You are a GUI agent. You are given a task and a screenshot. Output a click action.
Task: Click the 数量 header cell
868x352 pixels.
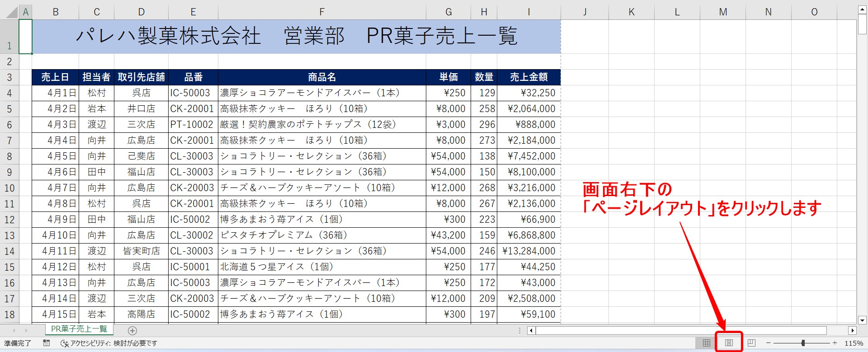(x=484, y=77)
